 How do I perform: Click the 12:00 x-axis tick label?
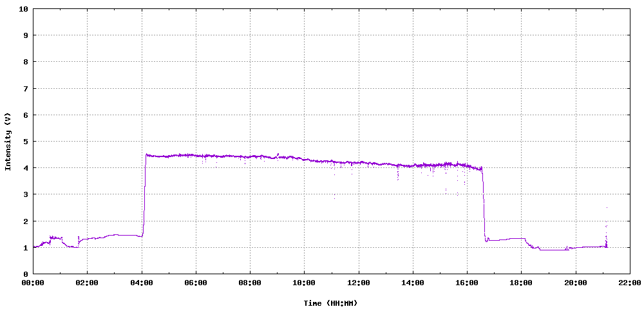359,283
